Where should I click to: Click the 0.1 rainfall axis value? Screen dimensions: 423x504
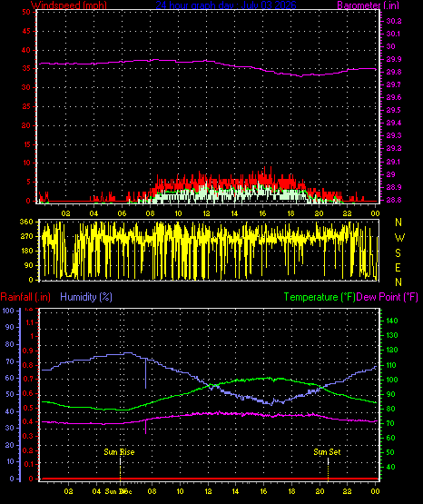tap(28, 464)
